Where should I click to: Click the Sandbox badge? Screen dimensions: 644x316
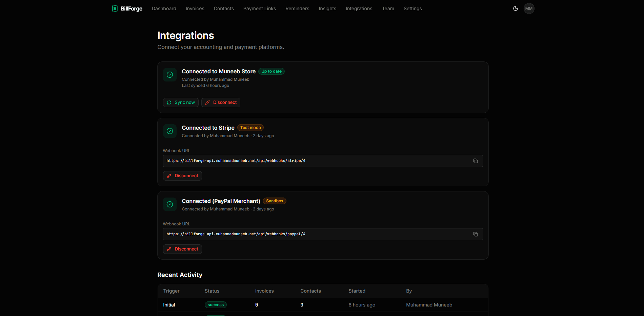(x=275, y=201)
